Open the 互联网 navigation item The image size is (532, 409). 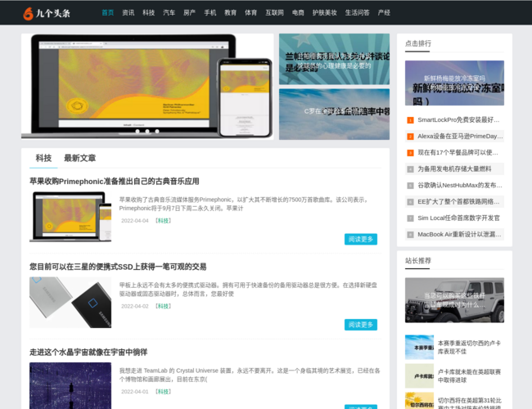tap(274, 13)
